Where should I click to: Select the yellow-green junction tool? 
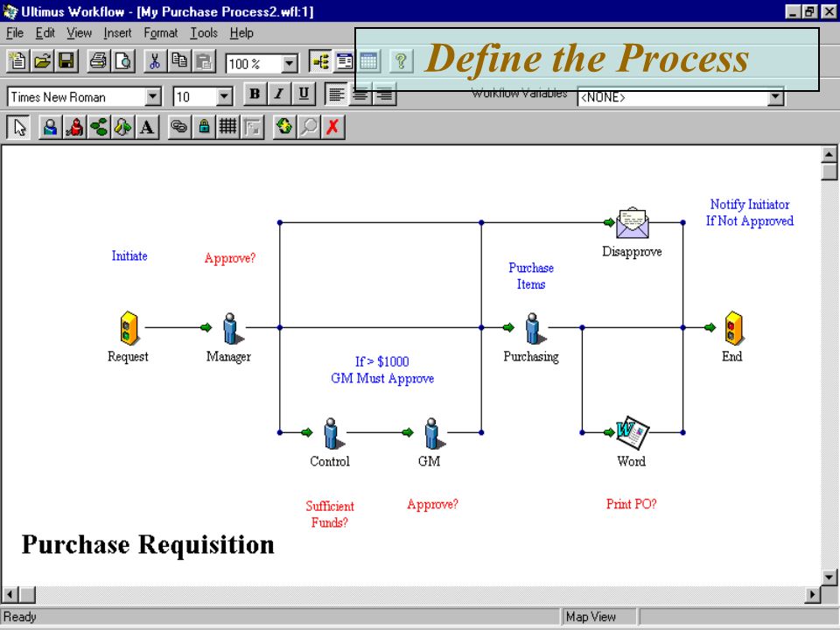point(123,128)
